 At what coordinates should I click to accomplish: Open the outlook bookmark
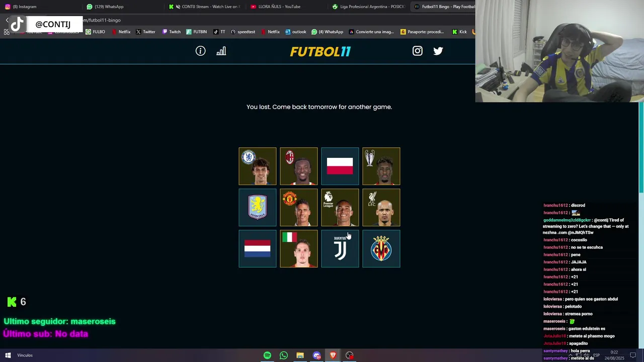click(x=295, y=32)
